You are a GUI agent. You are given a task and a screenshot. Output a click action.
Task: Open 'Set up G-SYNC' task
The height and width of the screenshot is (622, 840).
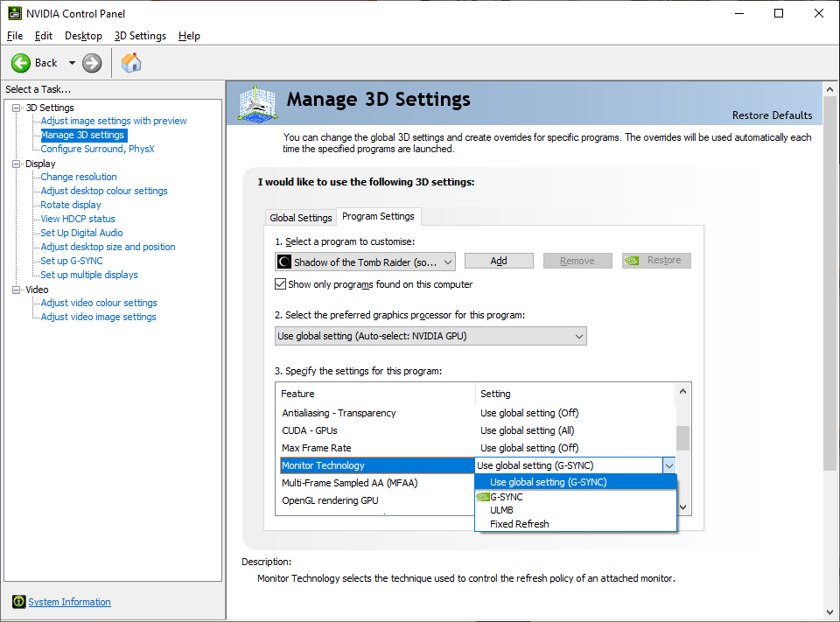(72, 261)
